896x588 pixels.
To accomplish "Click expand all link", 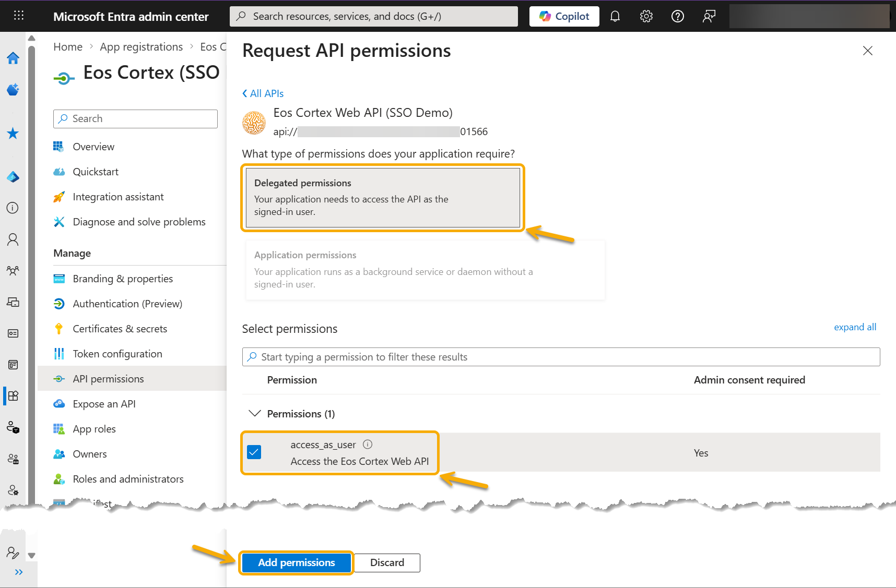I will pos(855,327).
